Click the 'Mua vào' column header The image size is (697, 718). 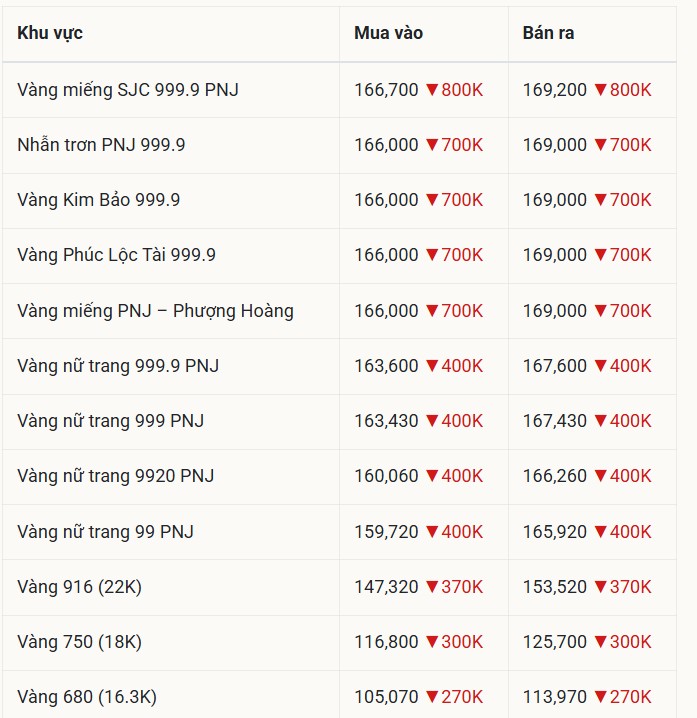[x=388, y=33]
